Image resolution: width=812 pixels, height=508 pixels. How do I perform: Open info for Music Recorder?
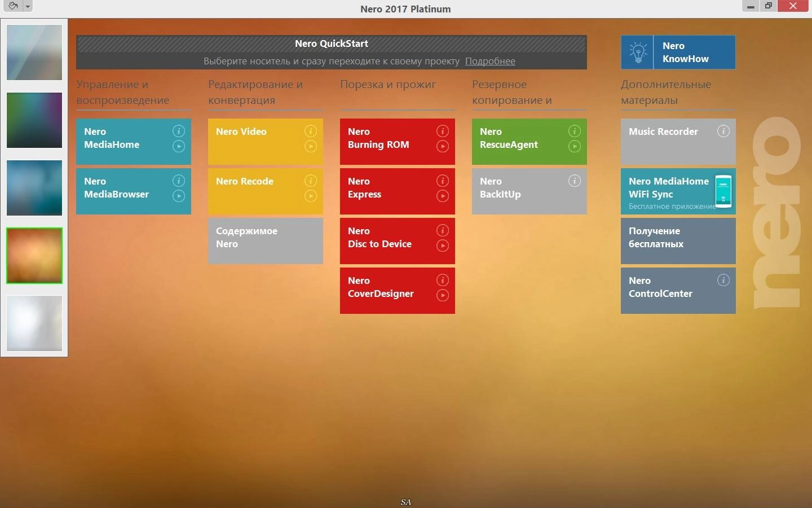[x=723, y=131]
